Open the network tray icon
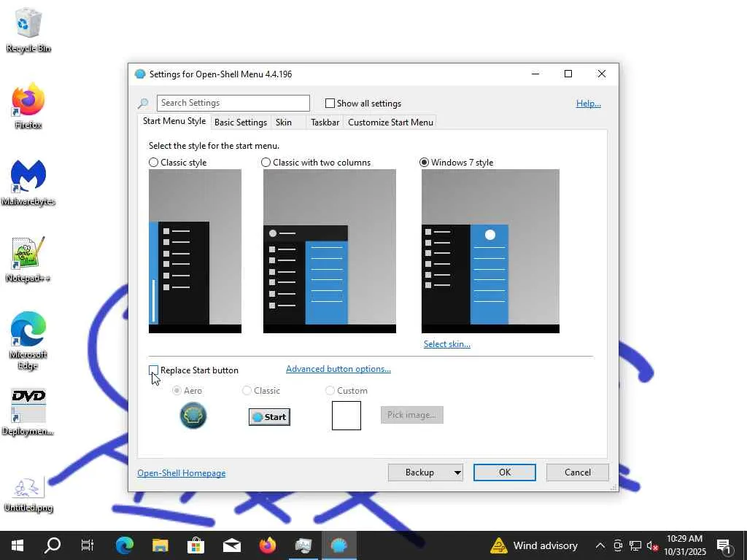Screen dimensions: 747x560 coord(635,545)
